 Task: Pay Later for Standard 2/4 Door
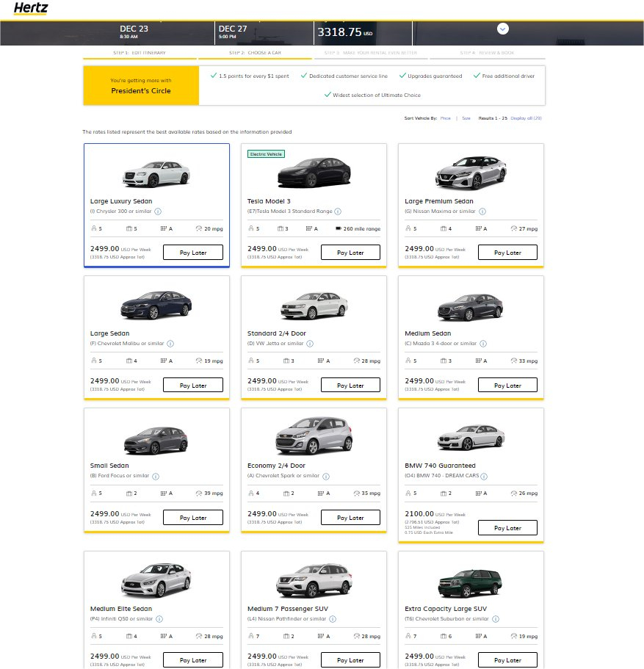tap(350, 386)
